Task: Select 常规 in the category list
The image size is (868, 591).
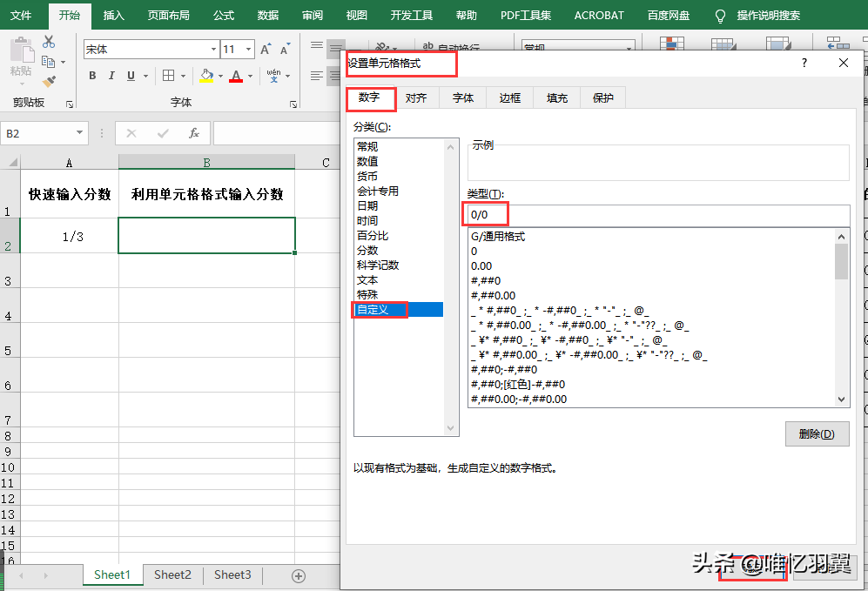Action: [399, 146]
